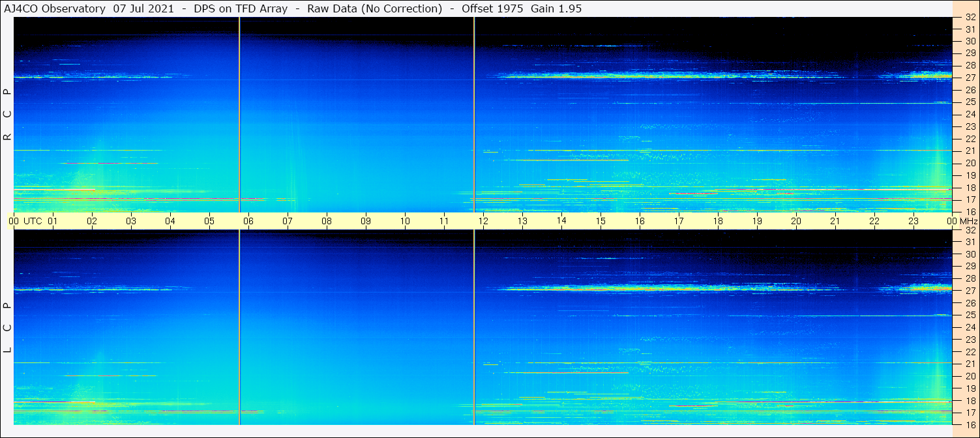Click the AJ4CO Observatory title text

55,8
